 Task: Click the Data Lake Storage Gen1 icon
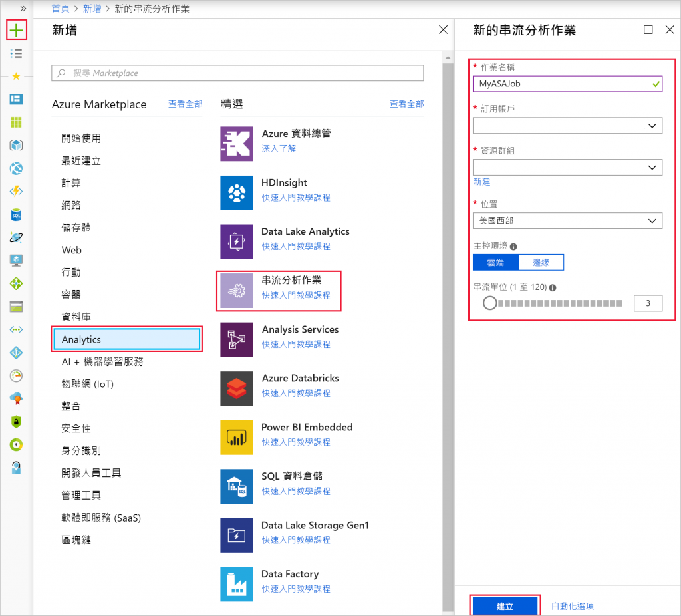(x=236, y=536)
